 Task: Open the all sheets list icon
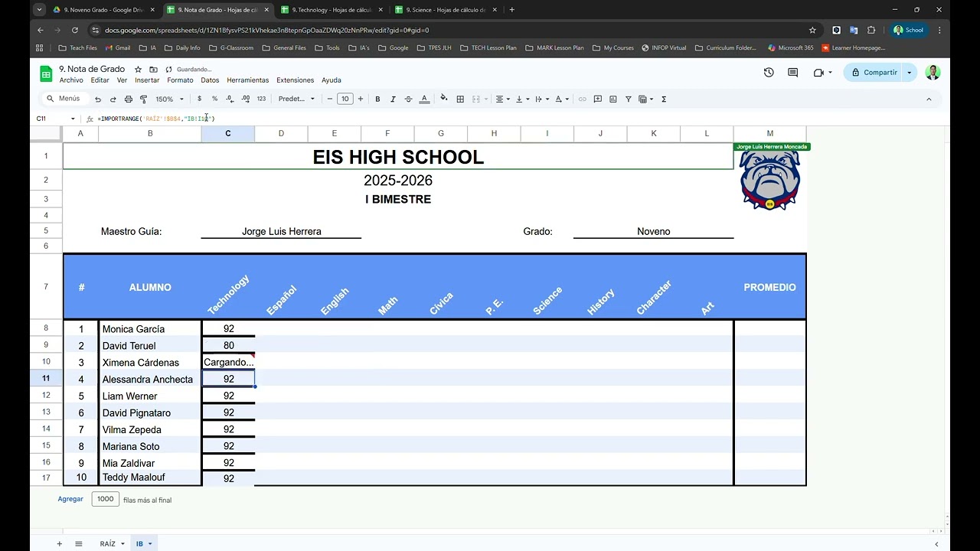point(78,543)
